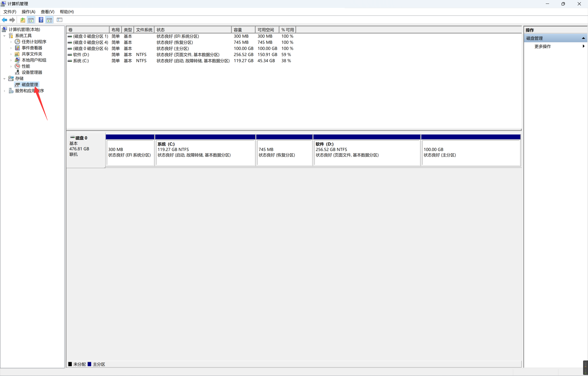
Task: Expand the 服务和应用程序 tree node
Action: click(x=4, y=91)
